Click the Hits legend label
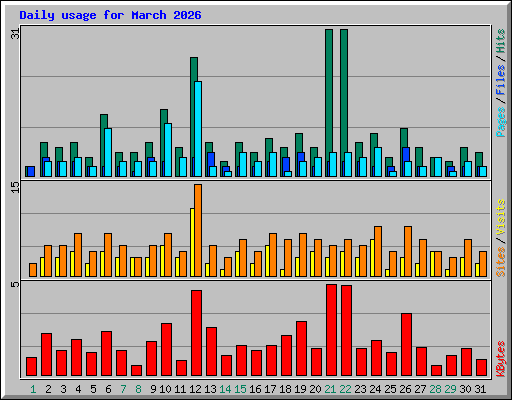The width and height of the screenshot is (512, 400). click(501, 41)
